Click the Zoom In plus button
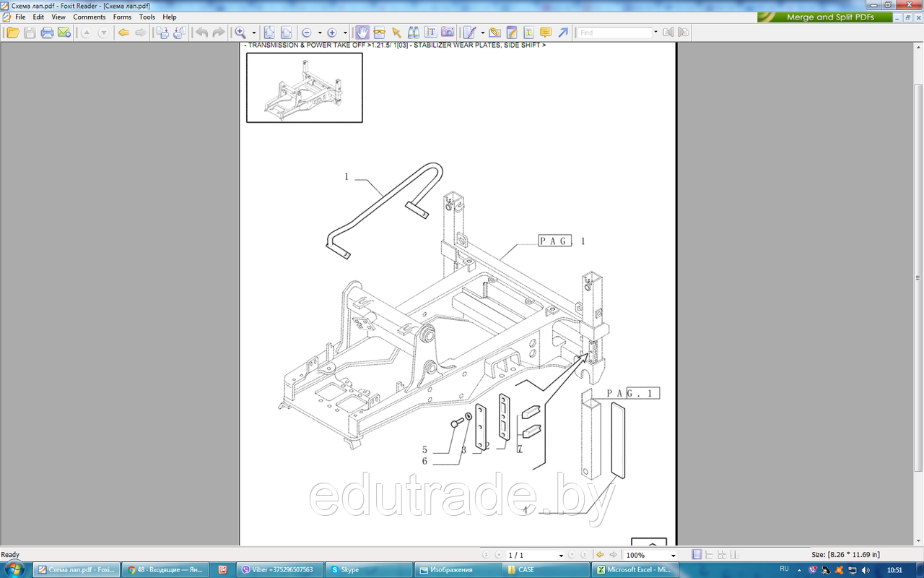The height and width of the screenshot is (578, 924). click(332, 33)
